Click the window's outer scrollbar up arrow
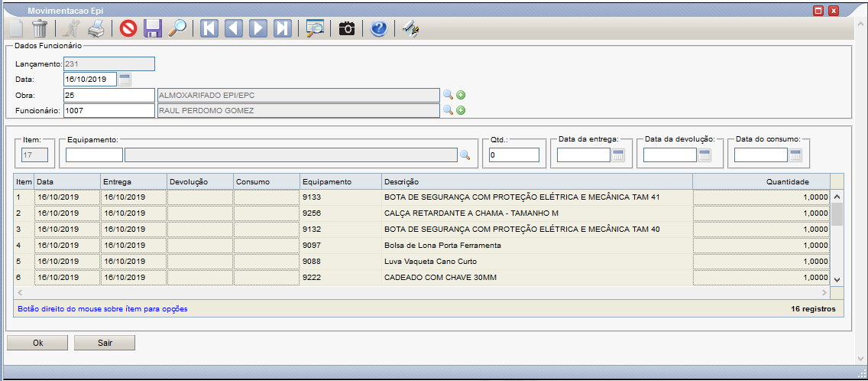 tap(861, 24)
